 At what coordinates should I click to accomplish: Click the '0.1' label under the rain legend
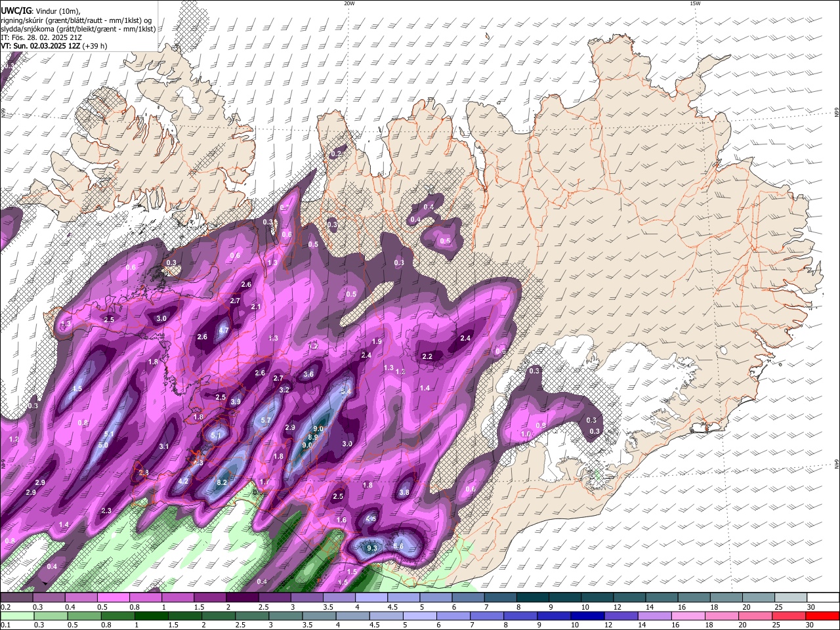[5, 625]
